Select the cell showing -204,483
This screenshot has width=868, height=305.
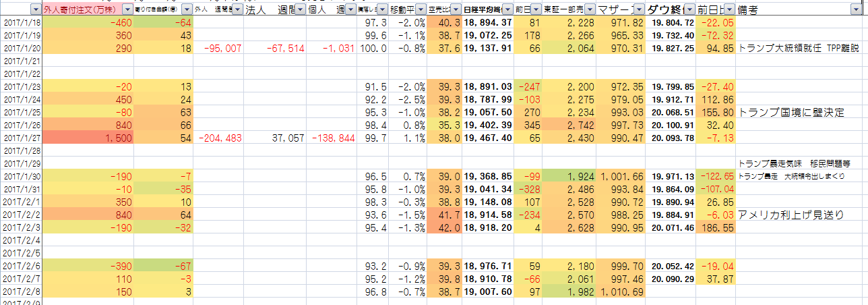click(x=218, y=138)
